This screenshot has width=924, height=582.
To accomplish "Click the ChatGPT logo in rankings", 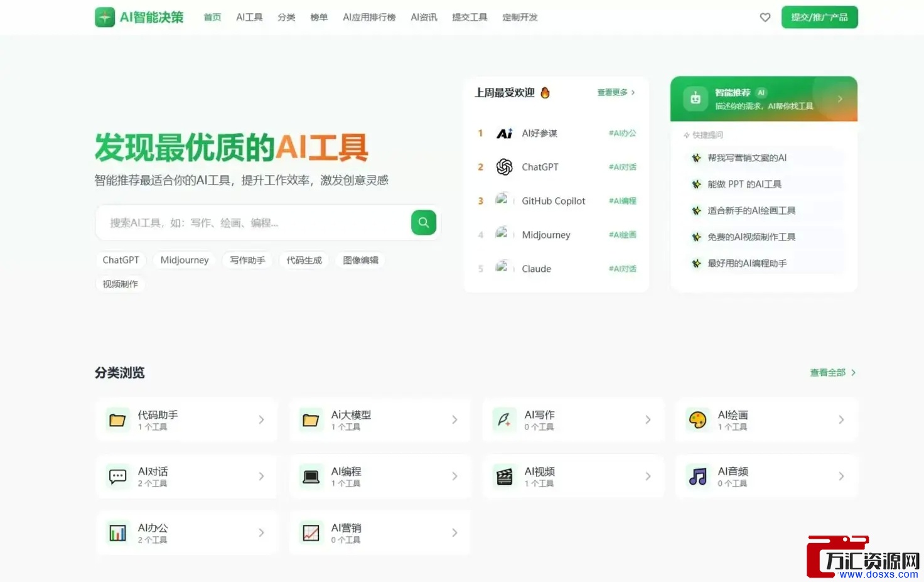I will pyautogui.click(x=505, y=167).
